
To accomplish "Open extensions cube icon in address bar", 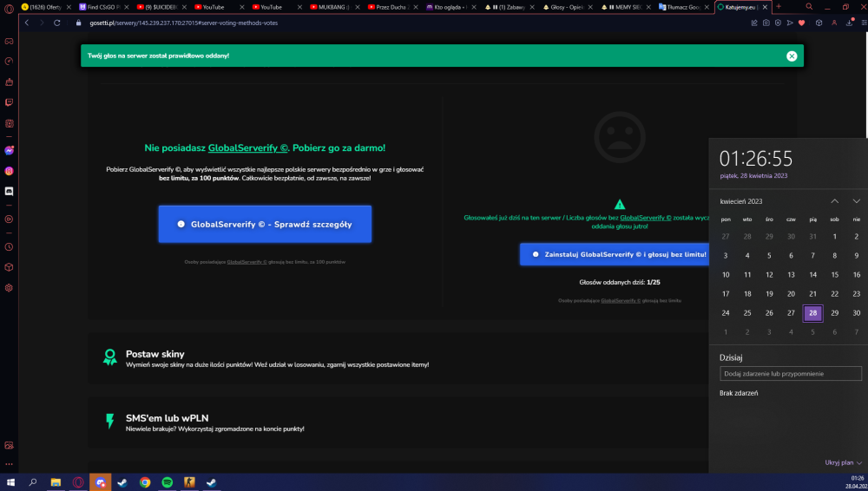I will tap(819, 23).
